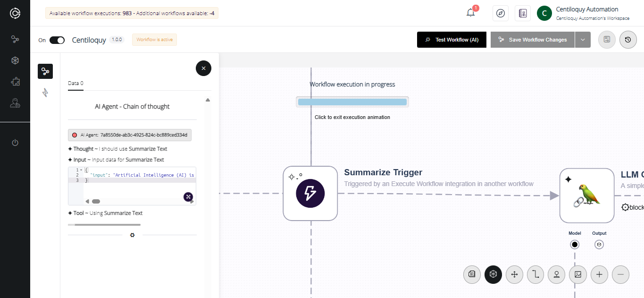Click the Summarize Trigger node title
The image size is (644, 298).
(x=383, y=172)
